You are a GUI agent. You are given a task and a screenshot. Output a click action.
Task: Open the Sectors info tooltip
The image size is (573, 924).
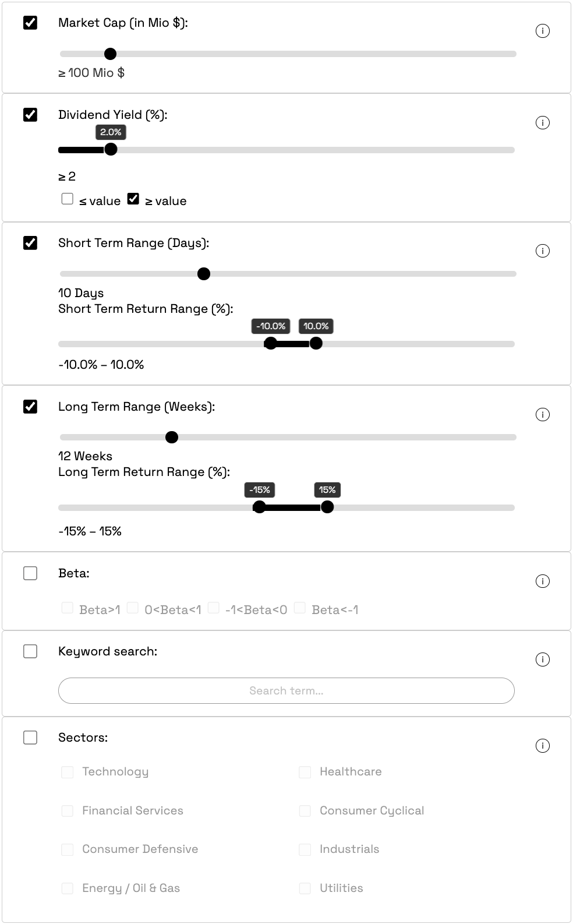pyautogui.click(x=543, y=745)
